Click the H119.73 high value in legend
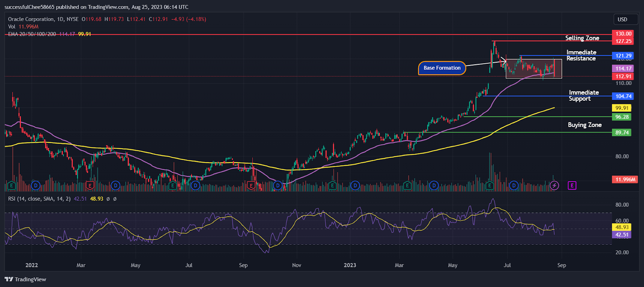Screen dimensions: 644x287 pos(114,19)
